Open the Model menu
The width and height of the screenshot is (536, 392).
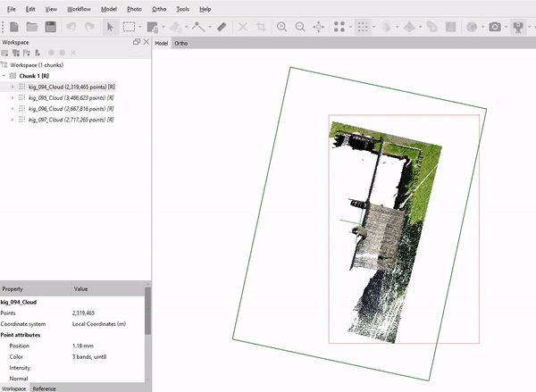109,9
